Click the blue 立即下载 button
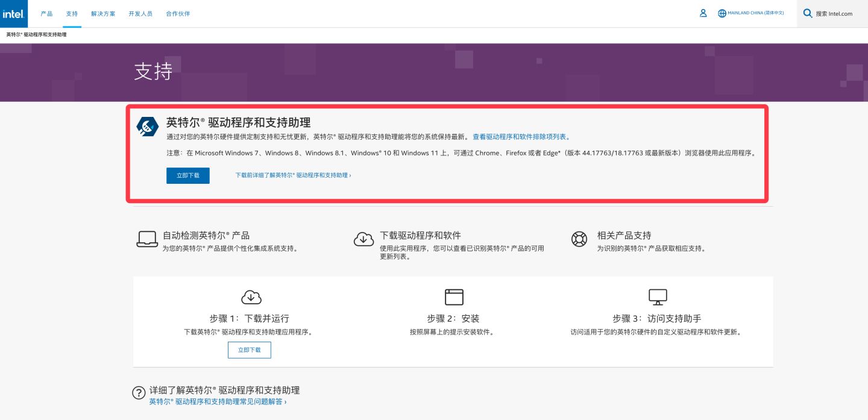The width and height of the screenshot is (868, 420). click(187, 175)
